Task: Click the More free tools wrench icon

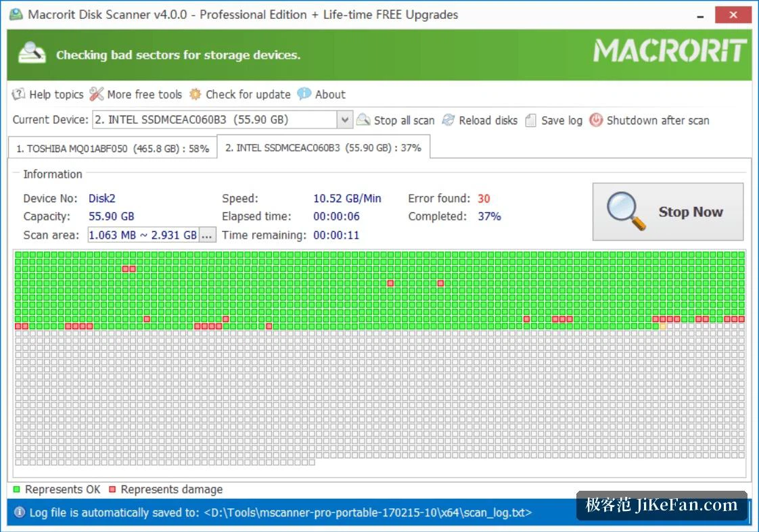Action: pos(96,94)
